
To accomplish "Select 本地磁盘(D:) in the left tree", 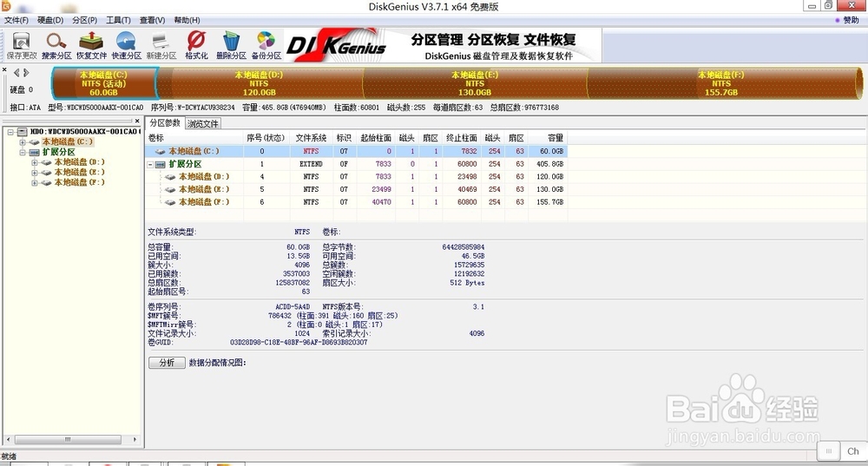I will point(79,162).
